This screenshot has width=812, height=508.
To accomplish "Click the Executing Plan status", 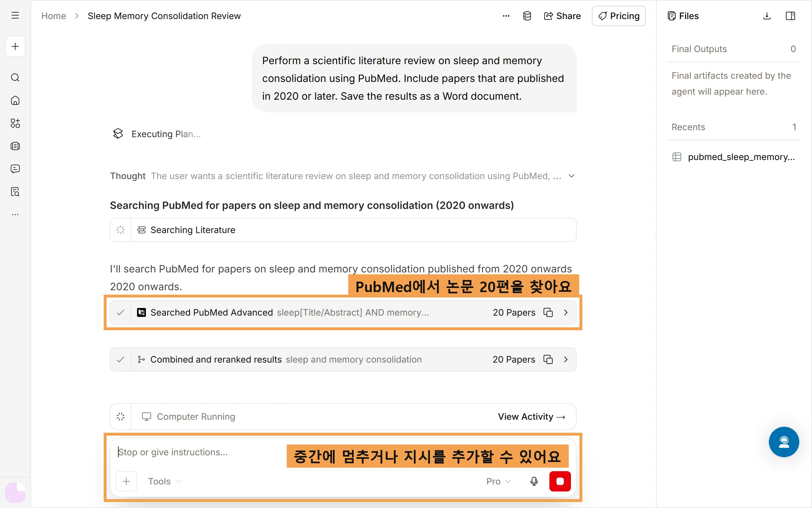I will [x=166, y=134].
